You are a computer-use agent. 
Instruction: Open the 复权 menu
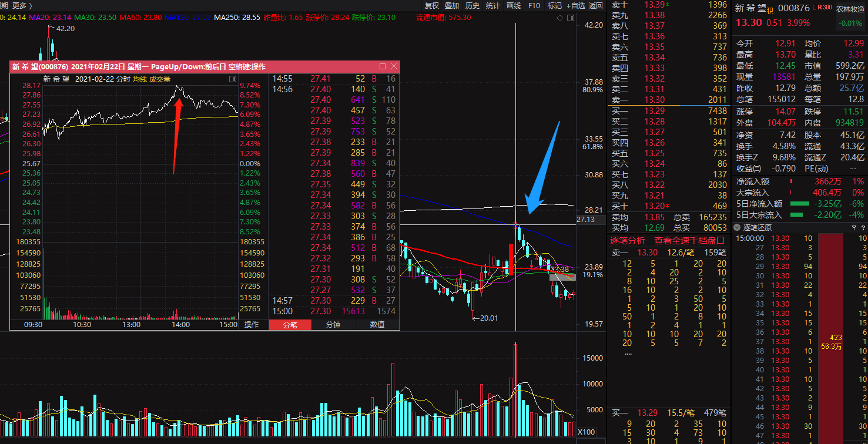click(x=432, y=5)
